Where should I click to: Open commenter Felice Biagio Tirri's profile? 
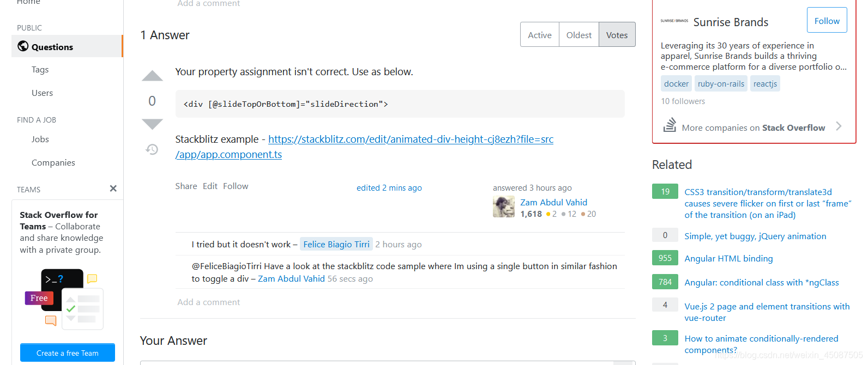[x=336, y=245]
